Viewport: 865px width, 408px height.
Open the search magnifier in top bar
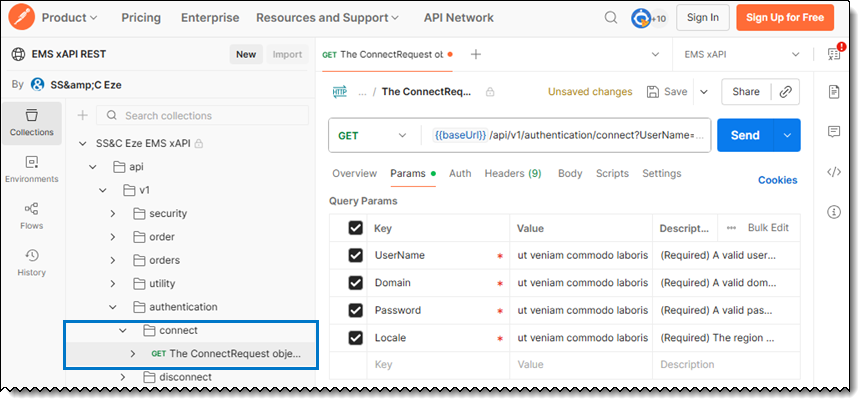click(611, 18)
